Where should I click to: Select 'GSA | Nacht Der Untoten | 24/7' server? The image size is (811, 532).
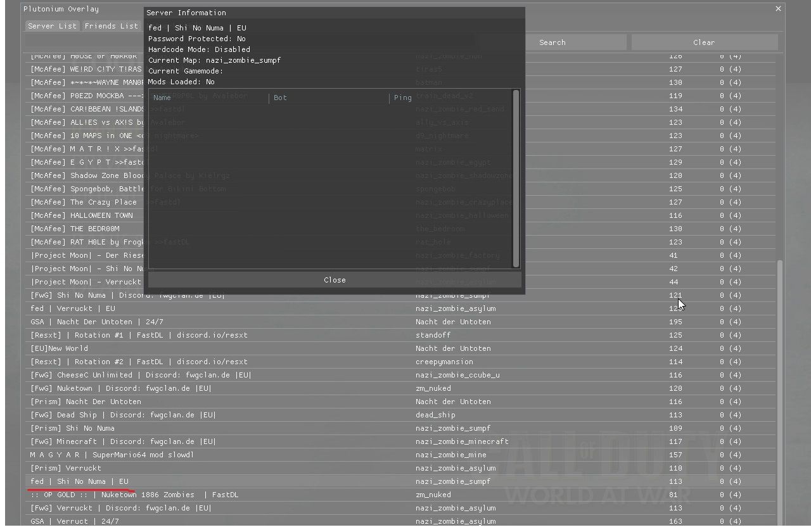[x=400, y=322]
